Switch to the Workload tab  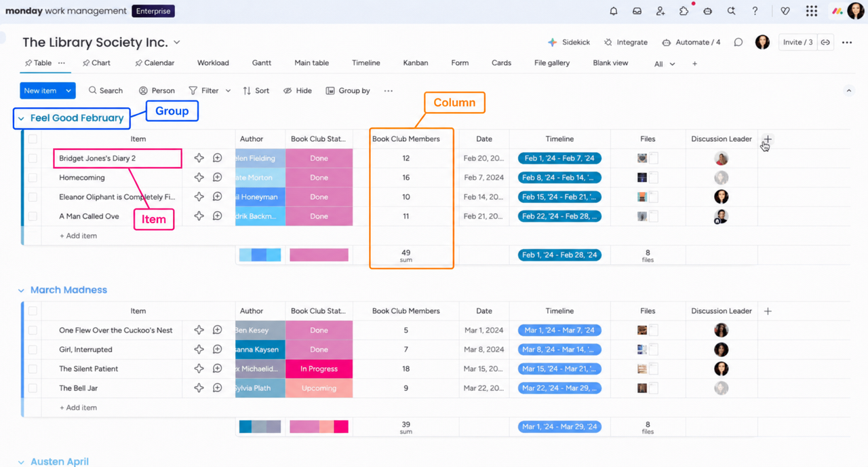coord(213,63)
